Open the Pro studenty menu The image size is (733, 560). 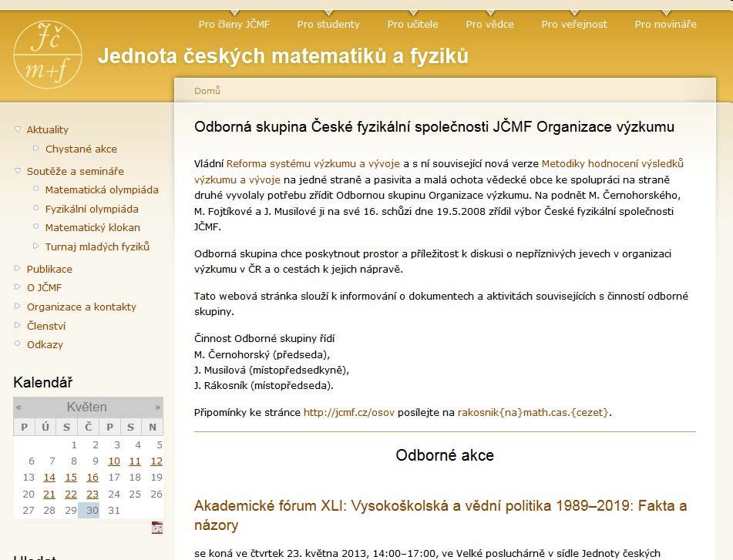click(x=328, y=25)
